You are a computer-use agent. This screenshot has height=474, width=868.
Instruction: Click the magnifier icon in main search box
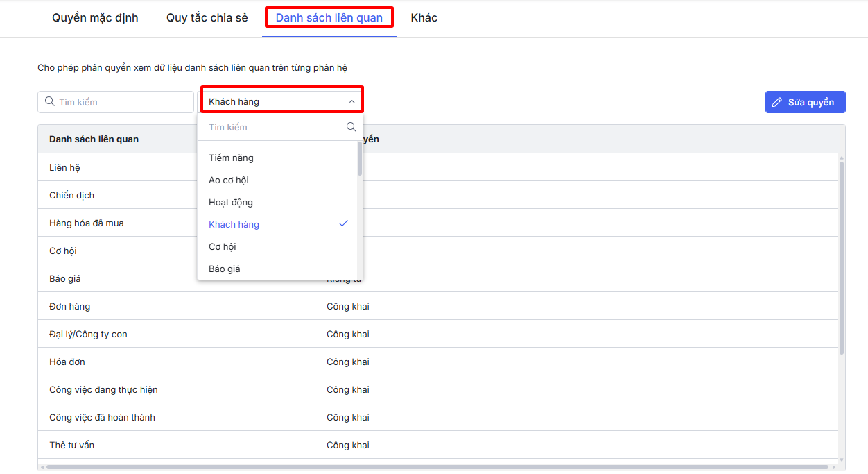coord(49,101)
